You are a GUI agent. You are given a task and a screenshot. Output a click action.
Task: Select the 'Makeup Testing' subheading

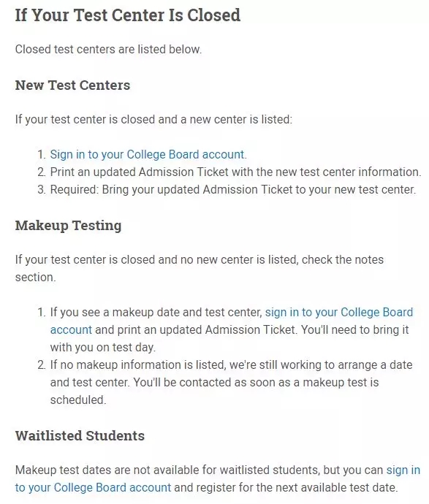pyautogui.click(x=68, y=226)
